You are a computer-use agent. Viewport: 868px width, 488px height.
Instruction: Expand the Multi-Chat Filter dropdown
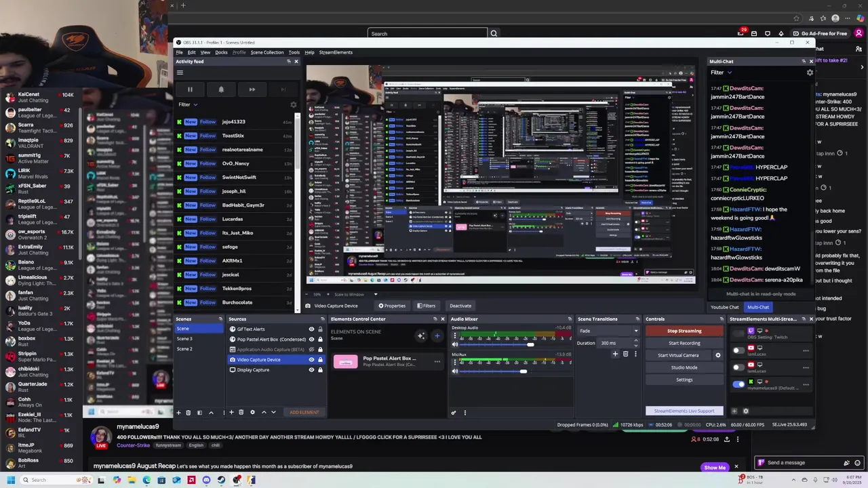pos(721,73)
